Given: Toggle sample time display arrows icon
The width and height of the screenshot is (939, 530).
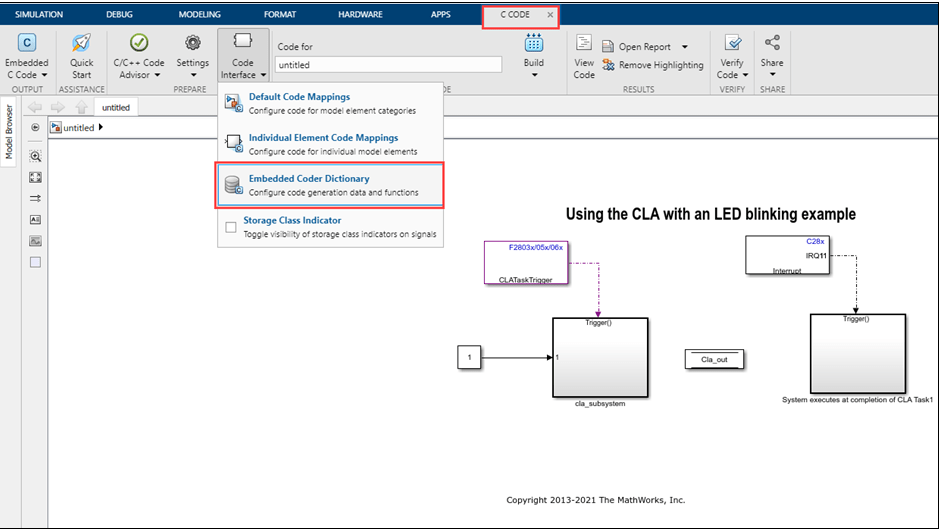Looking at the screenshot, I should tap(35, 198).
